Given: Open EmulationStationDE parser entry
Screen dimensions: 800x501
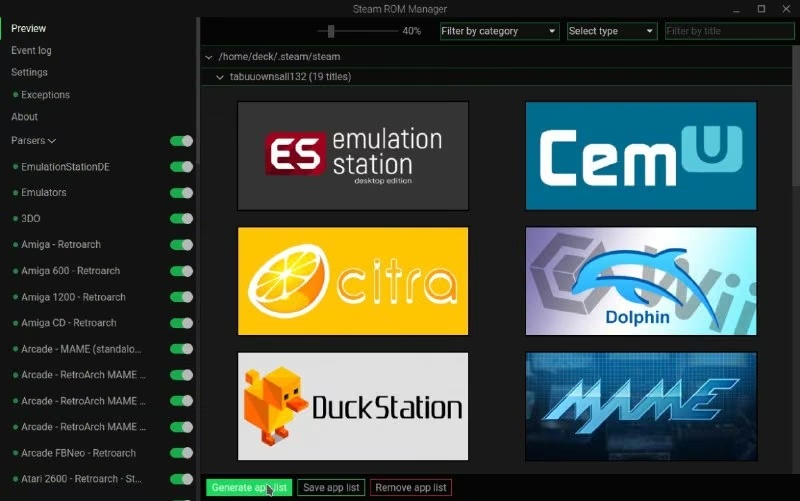Looking at the screenshot, I should [65, 167].
